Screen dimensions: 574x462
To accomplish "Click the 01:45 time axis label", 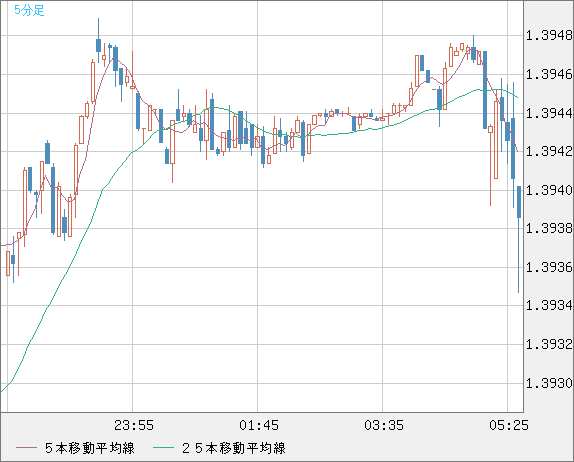I will click(259, 425).
